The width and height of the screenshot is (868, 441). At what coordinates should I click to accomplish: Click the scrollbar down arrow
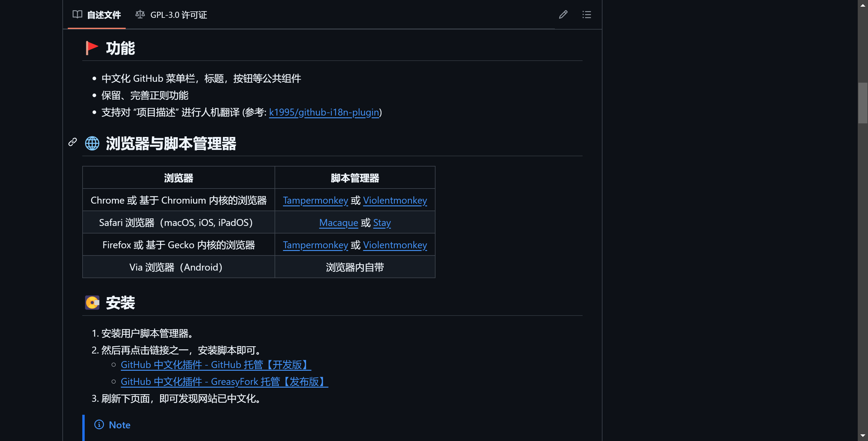pyautogui.click(x=863, y=436)
